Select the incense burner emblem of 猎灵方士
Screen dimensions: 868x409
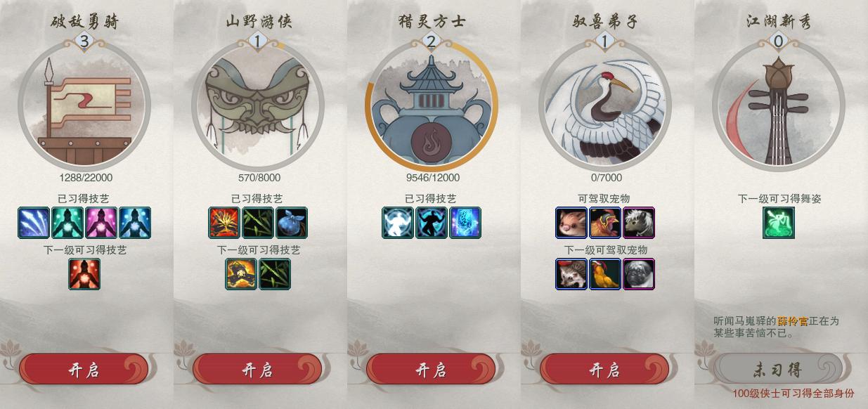pos(432,105)
